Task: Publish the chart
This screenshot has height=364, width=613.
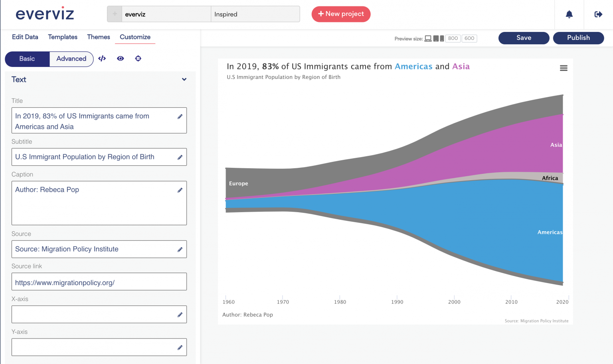Action: 578,38
